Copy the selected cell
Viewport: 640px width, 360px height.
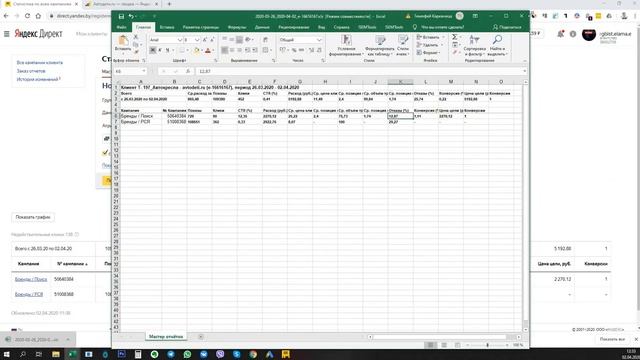(x=136, y=44)
